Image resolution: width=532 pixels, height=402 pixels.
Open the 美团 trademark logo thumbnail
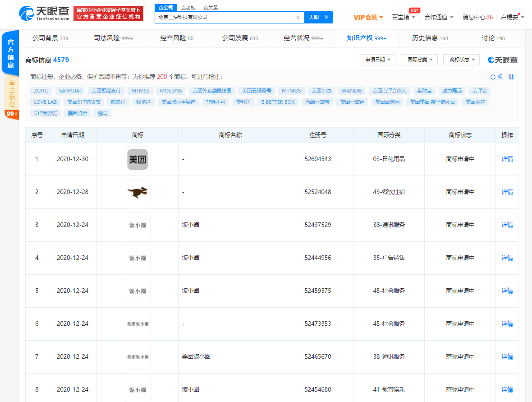tap(138, 159)
